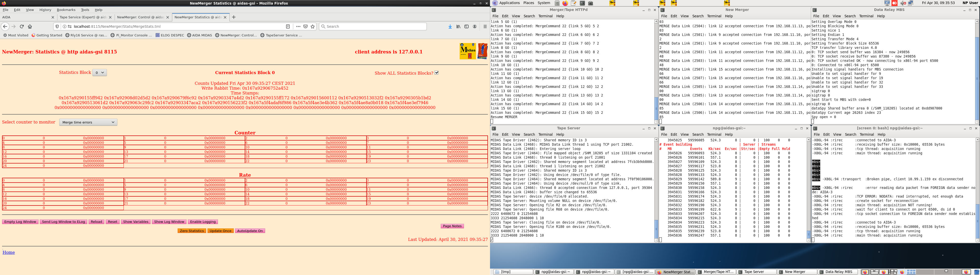Expand the Merge time errors counter dropdown

pos(88,122)
